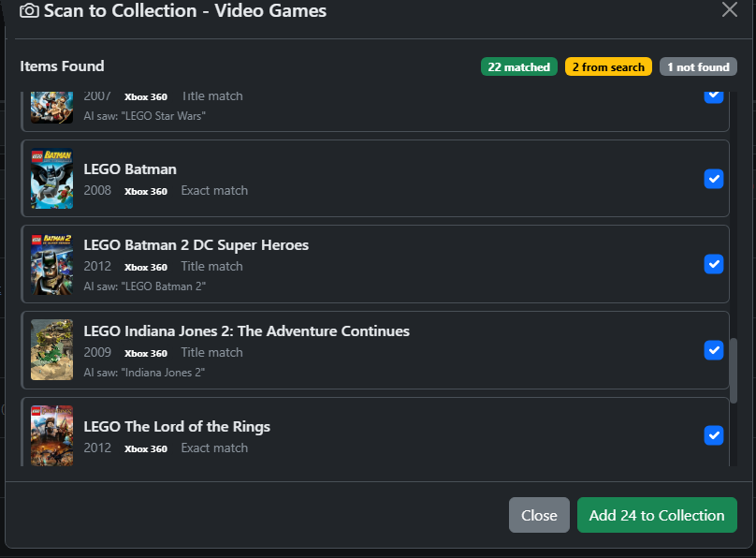Click the Xbox 360 badge on LEGO Batman
This screenshot has width=756, height=558.
point(146,191)
